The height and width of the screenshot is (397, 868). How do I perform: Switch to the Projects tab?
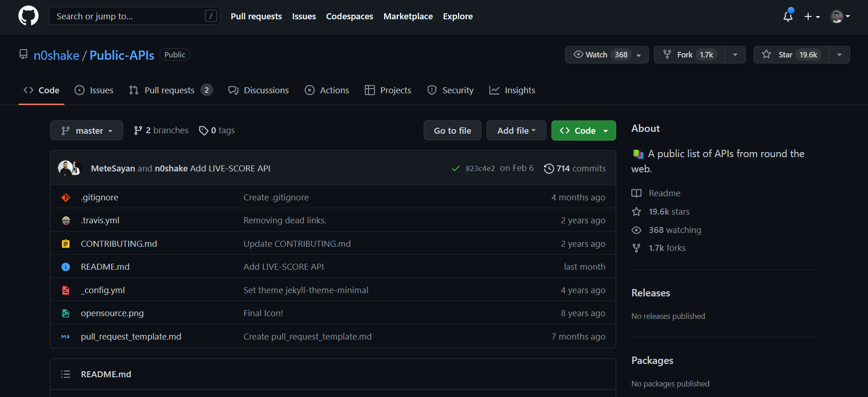(388, 90)
